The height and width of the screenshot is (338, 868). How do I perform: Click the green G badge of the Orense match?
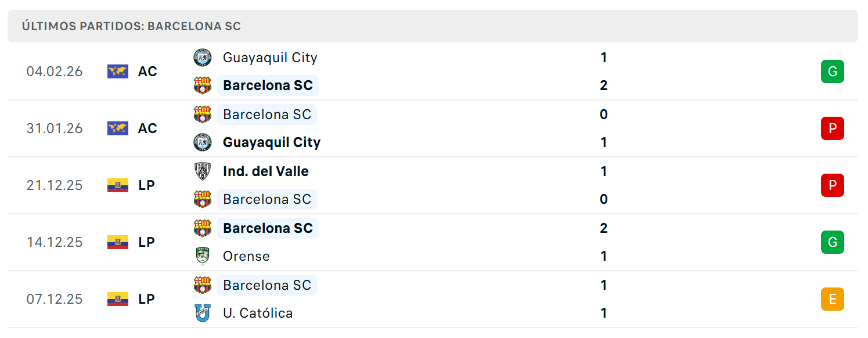point(832,242)
